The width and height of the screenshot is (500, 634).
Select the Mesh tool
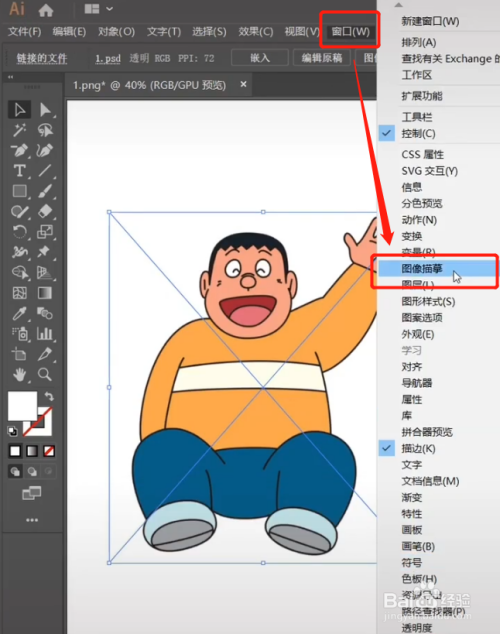19,293
